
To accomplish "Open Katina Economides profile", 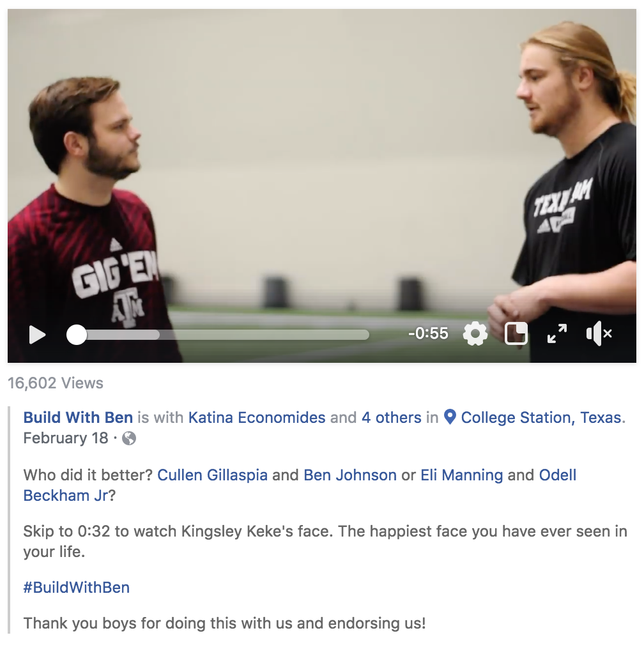I will [x=257, y=417].
